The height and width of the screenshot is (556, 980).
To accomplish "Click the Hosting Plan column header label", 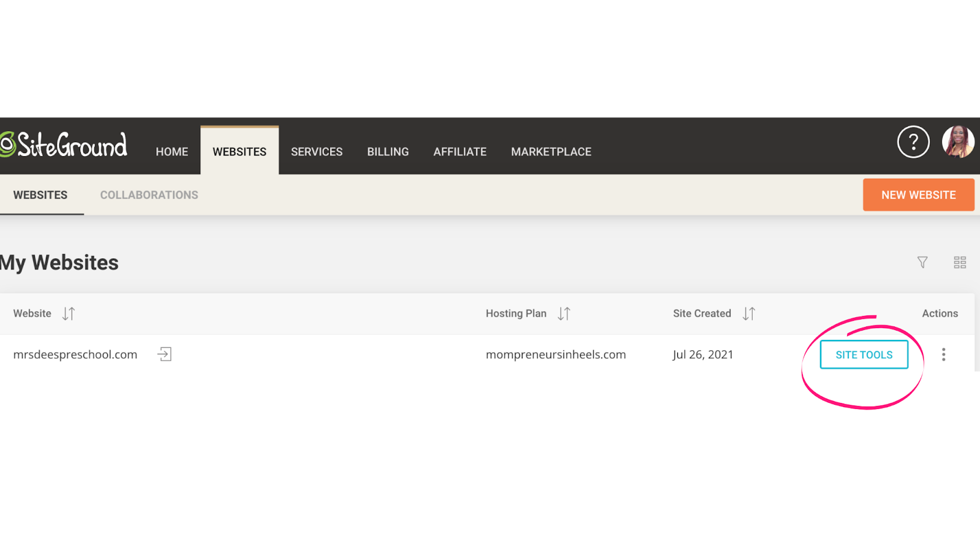I will click(x=516, y=314).
